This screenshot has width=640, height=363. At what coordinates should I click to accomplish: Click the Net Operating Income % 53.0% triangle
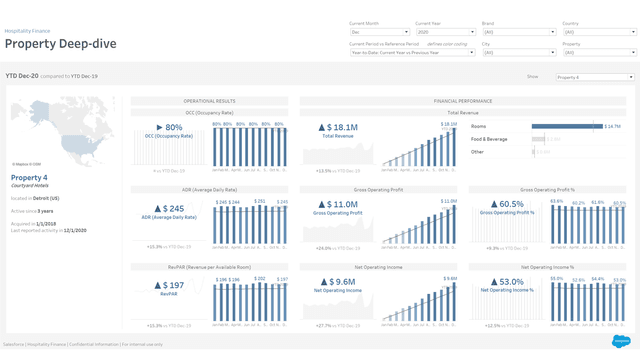click(x=494, y=282)
